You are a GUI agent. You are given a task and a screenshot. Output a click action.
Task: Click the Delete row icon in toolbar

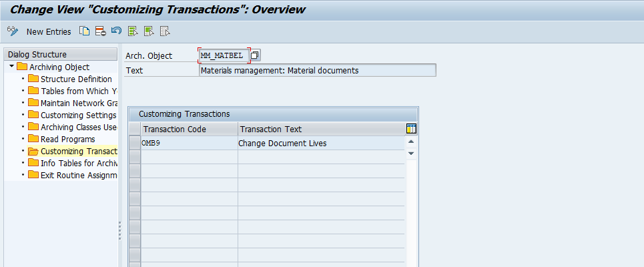[101, 31]
